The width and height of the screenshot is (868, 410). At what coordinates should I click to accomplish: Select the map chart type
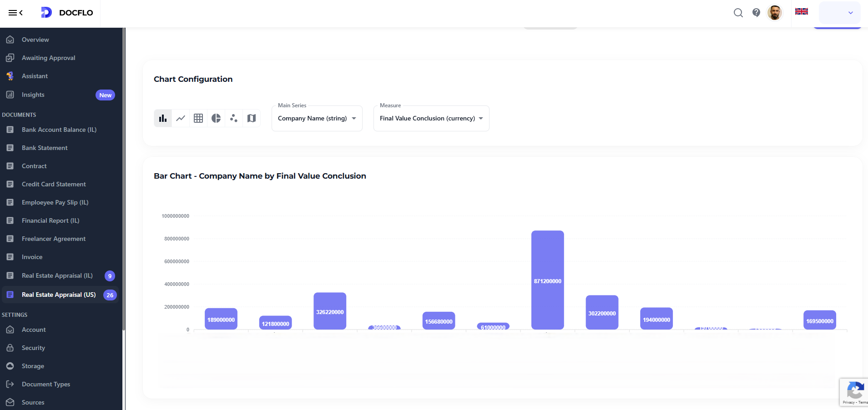point(252,118)
